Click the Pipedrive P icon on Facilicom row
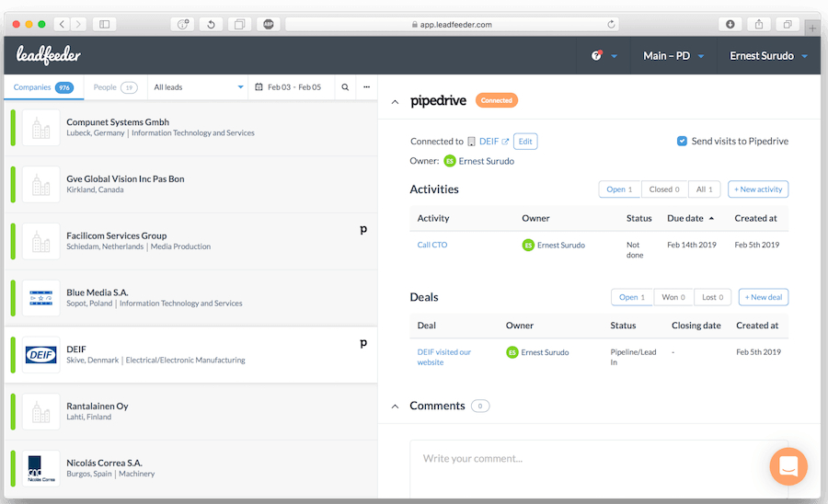 [363, 229]
